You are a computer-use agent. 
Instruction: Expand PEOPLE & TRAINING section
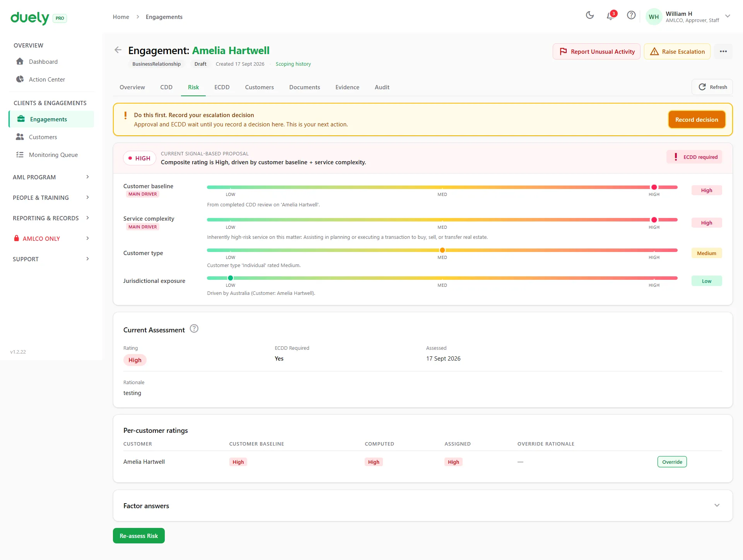pyautogui.click(x=87, y=197)
